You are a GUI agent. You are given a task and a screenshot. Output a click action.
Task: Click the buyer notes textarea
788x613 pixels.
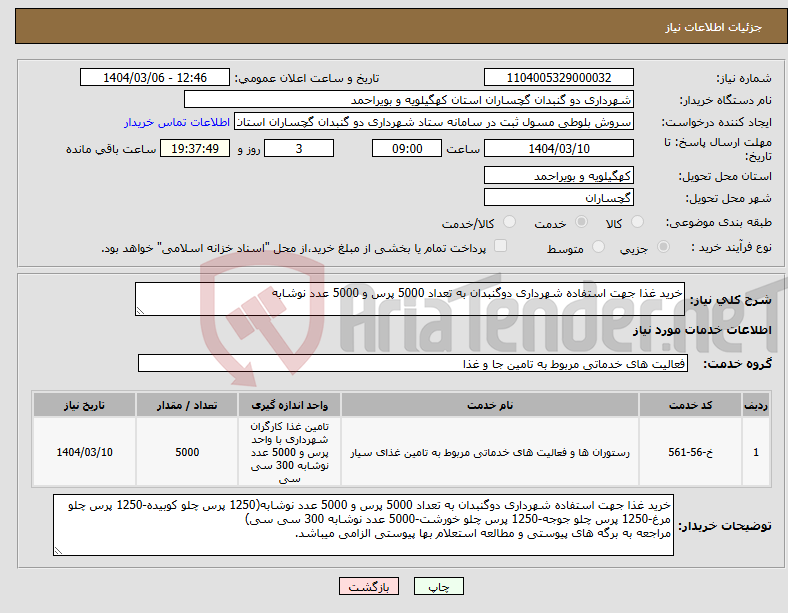(x=363, y=525)
